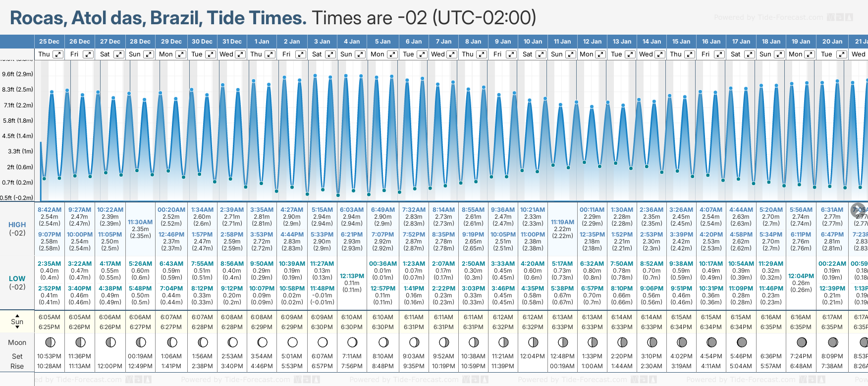Enlarge the Sat 10 Jan tide column

point(541,54)
